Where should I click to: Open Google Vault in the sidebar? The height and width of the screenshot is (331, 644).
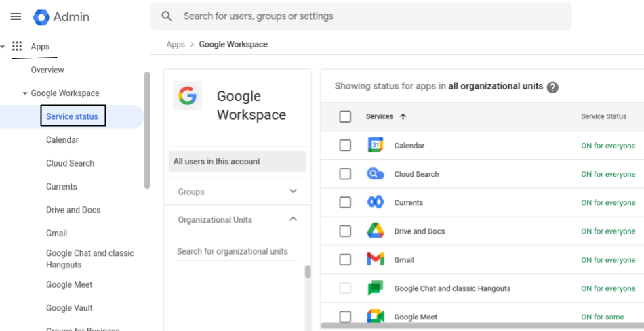[69, 308]
